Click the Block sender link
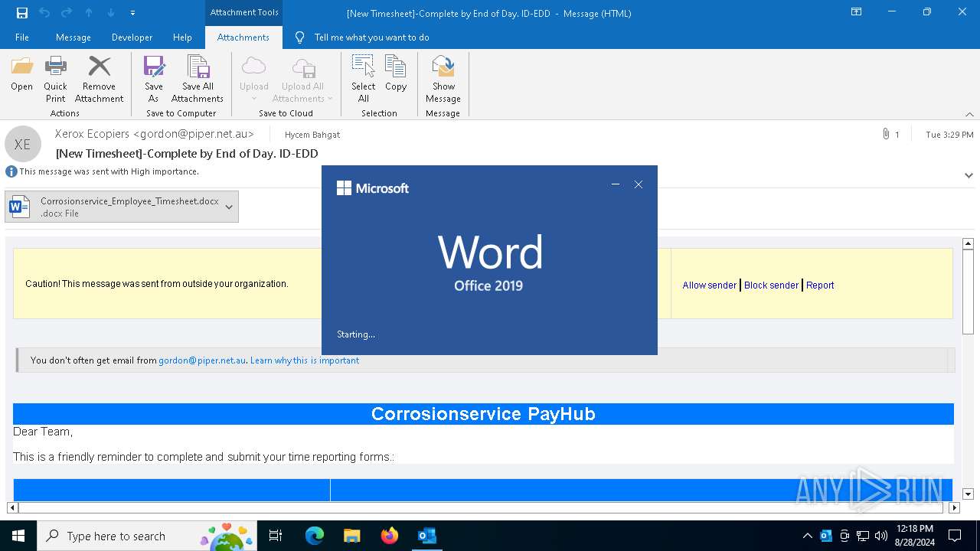 (771, 285)
